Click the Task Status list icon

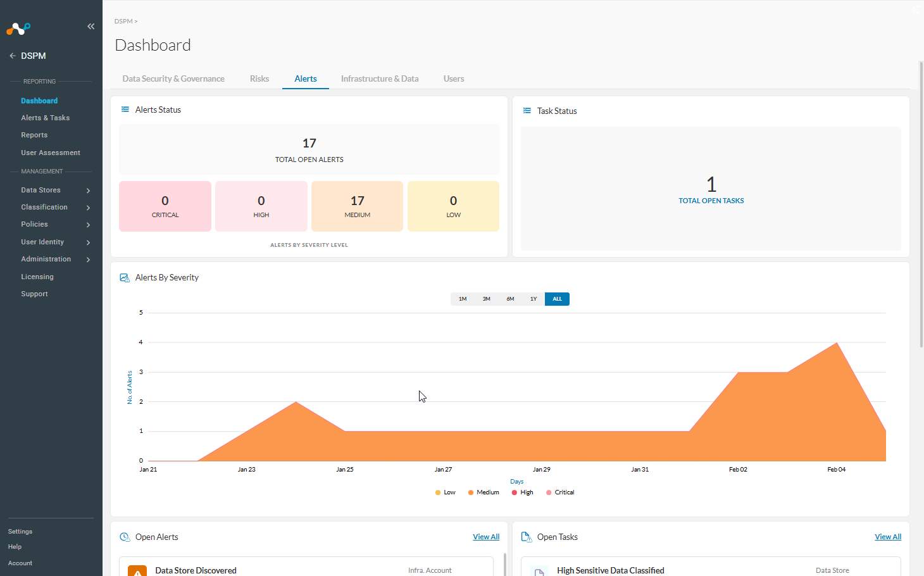tap(527, 111)
